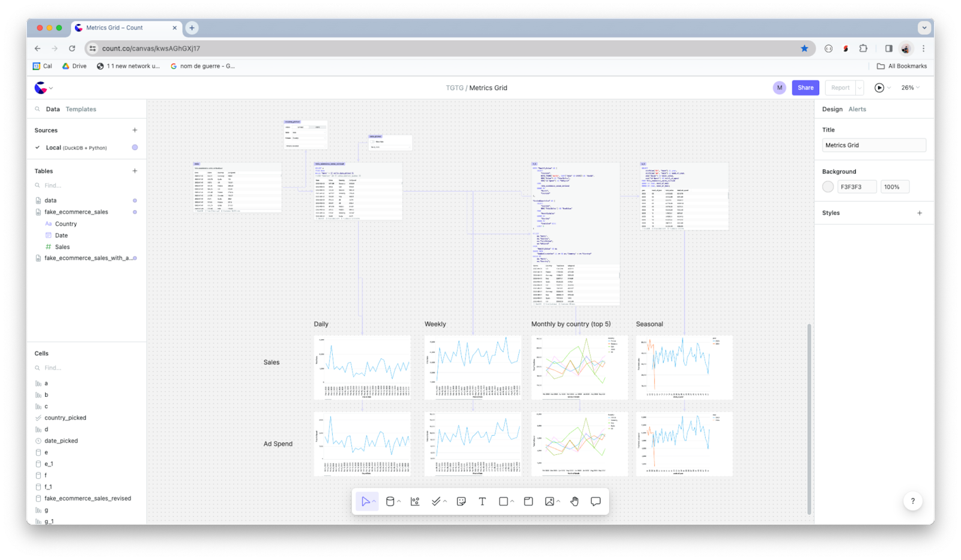The height and width of the screenshot is (560, 961).
Task: Collapse the Local DuckDB source chevron
Action: [x=37, y=148]
